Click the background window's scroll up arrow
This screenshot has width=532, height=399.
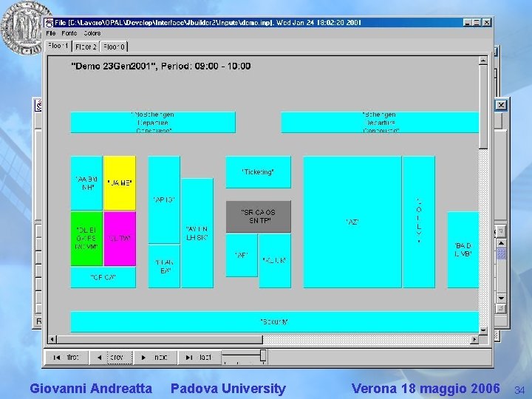pos(501,243)
